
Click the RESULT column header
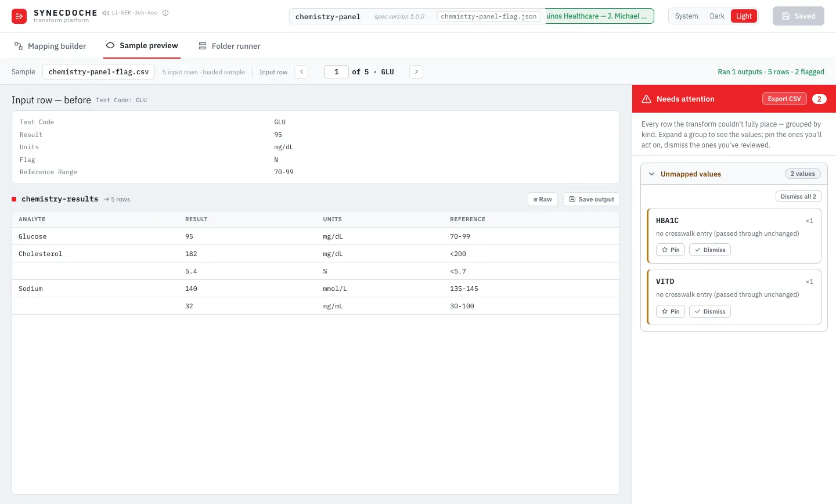tap(196, 219)
